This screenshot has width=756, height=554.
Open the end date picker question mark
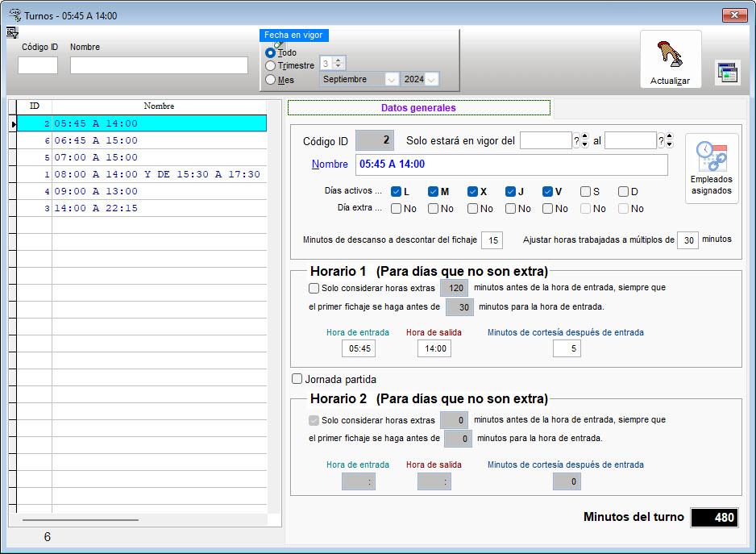coord(661,141)
